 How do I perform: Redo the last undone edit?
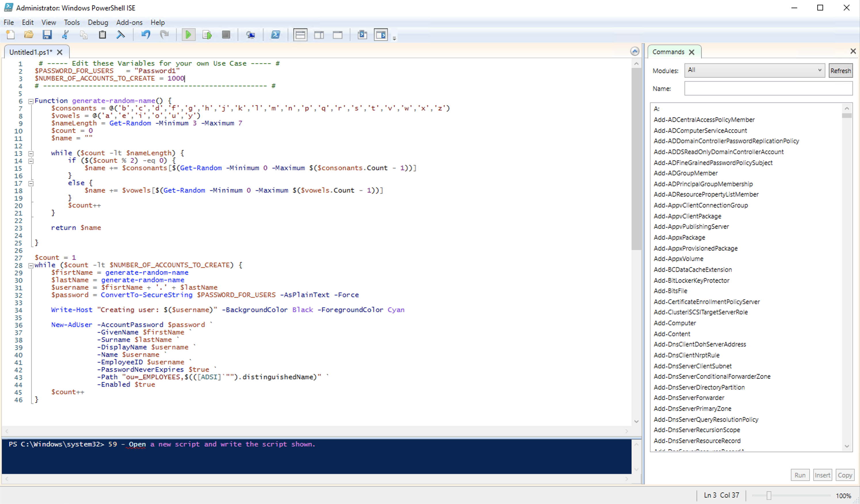(x=165, y=34)
